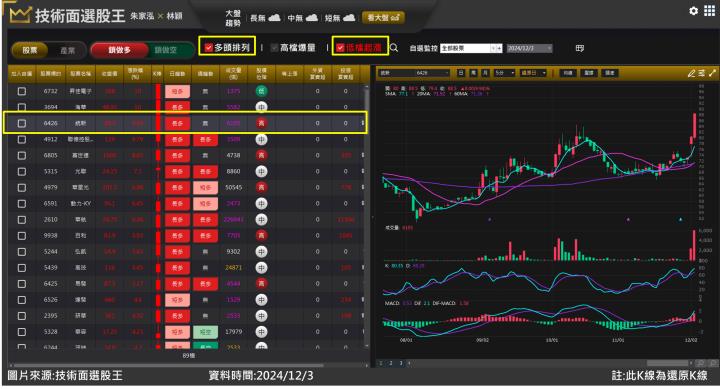Screen dimensions: 720x389
Task: Open the chart stock selector 6426 dropdown
Action: pyautogui.click(x=415, y=73)
